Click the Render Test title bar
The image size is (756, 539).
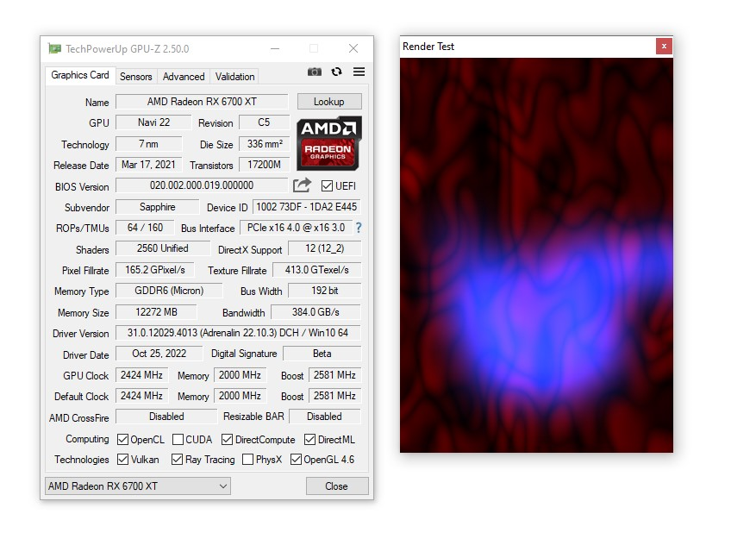click(528, 47)
